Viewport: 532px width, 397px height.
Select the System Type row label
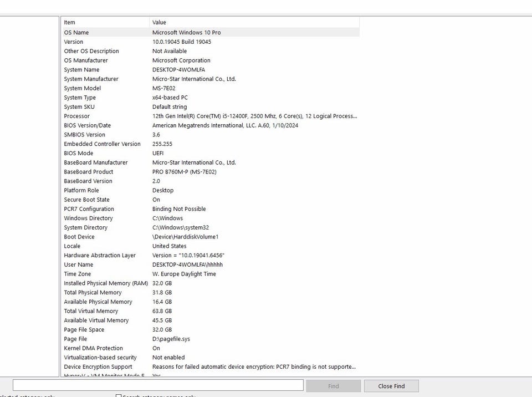[x=80, y=98]
